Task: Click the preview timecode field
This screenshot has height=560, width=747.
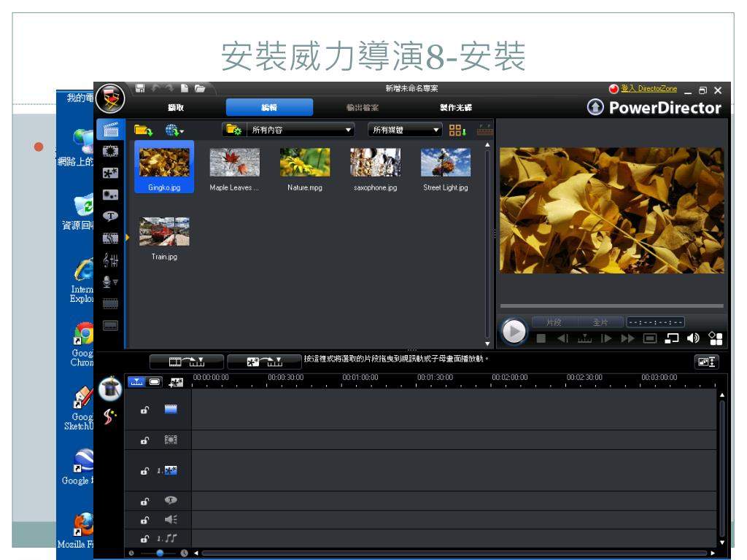Action: (656, 322)
